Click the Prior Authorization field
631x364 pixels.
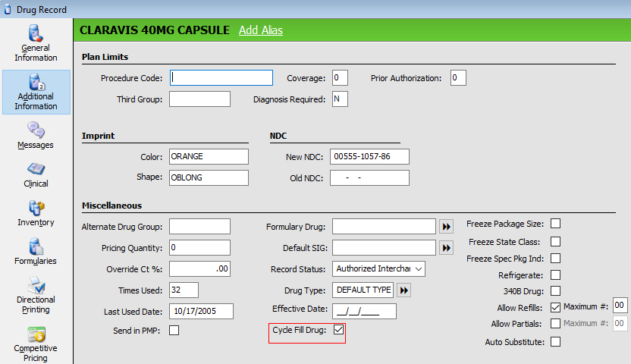(x=458, y=77)
